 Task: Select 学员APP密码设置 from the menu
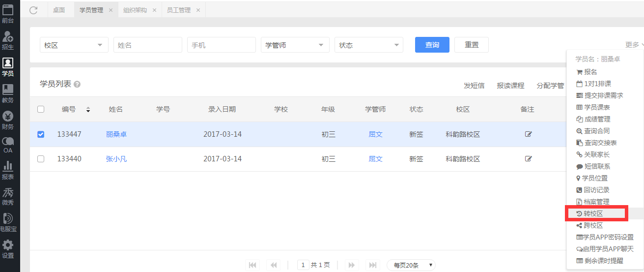pos(605,237)
